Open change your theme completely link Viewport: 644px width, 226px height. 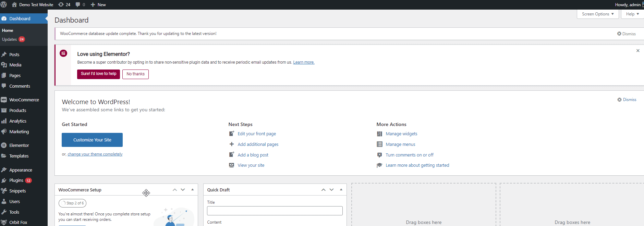pos(95,154)
